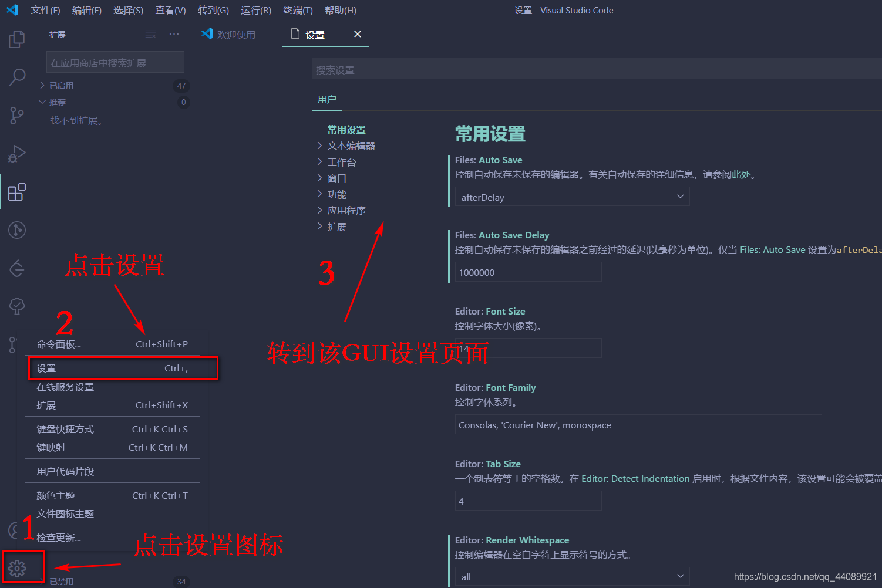Open the 终端(T) menu
The image size is (882, 588).
[x=298, y=11]
